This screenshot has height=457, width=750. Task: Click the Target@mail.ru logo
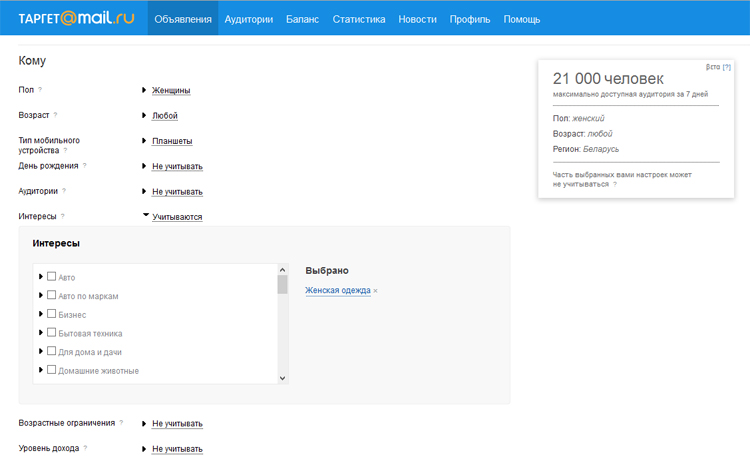76,18
